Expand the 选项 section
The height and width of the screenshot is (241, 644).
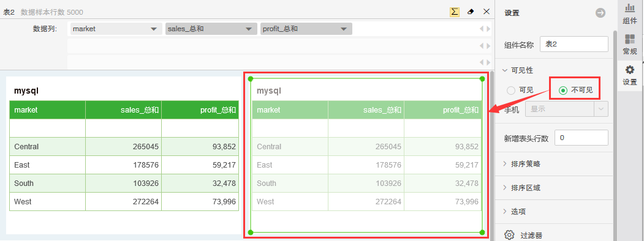[514, 212]
